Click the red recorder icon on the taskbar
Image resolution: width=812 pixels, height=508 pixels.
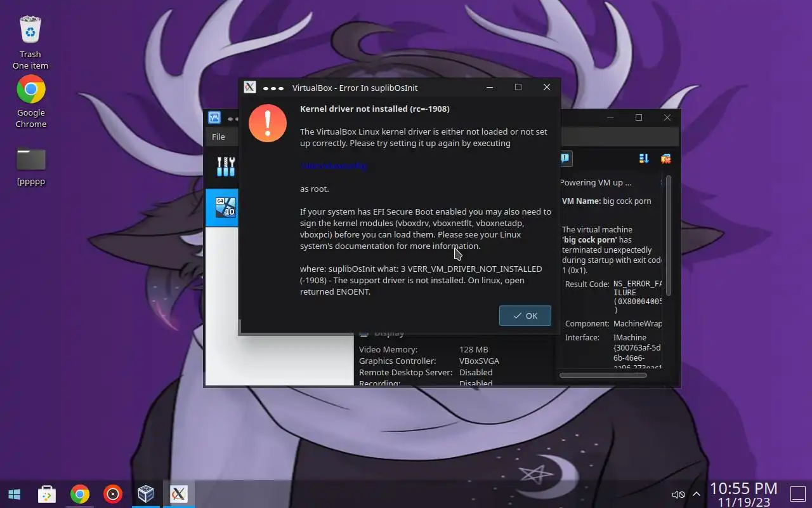(113, 494)
